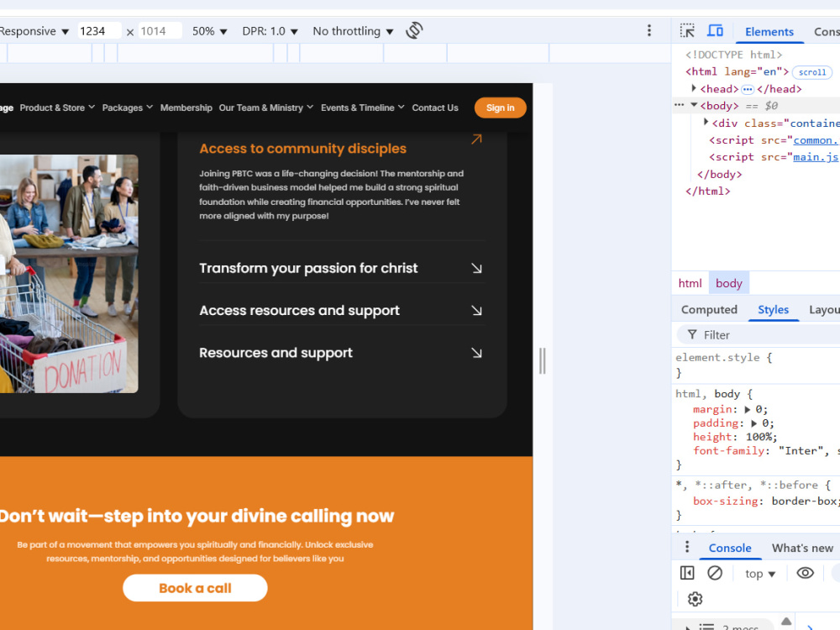Expand the head element node
Screen dimensions: 840x630
click(x=694, y=88)
